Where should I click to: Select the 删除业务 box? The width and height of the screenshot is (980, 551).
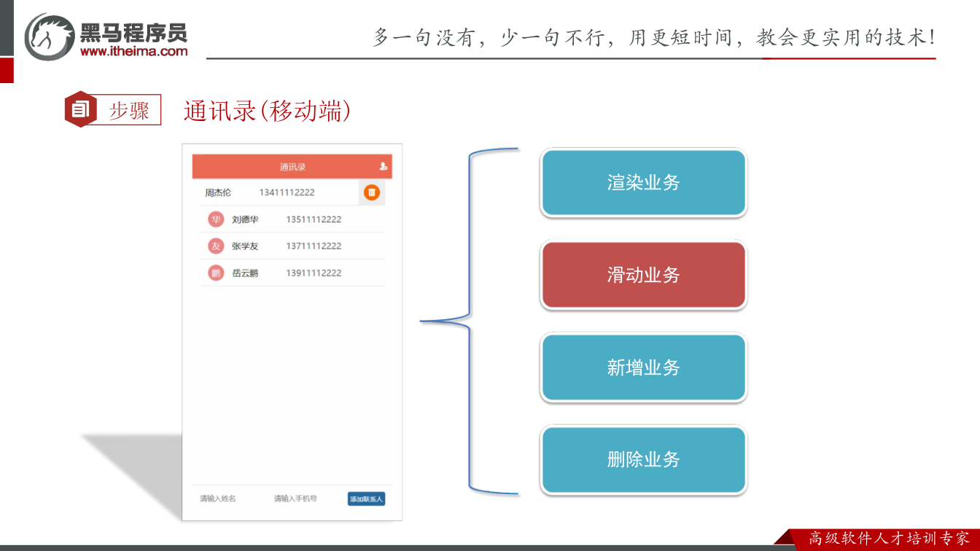coord(644,460)
